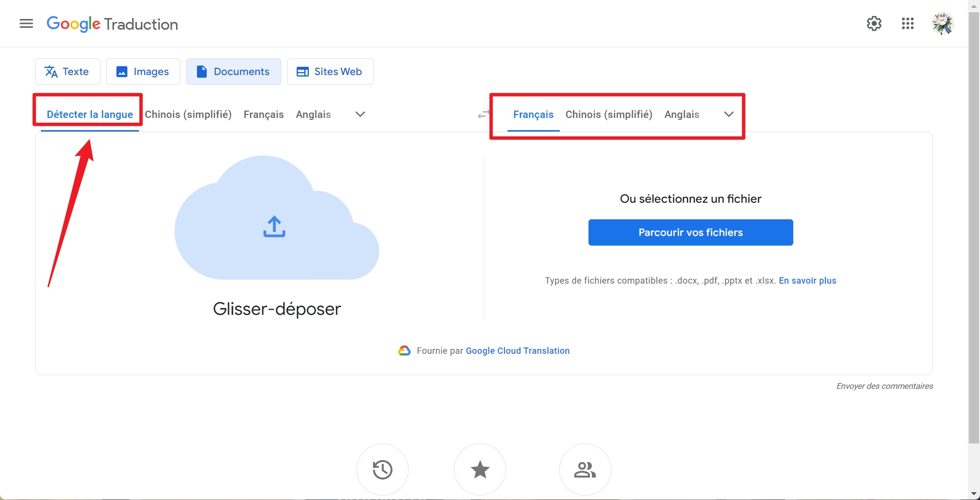The width and height of the screenshot is (980, 500).
Task: Switch source language to Chinois (simplifié)
Action: [x=189, y=115]
